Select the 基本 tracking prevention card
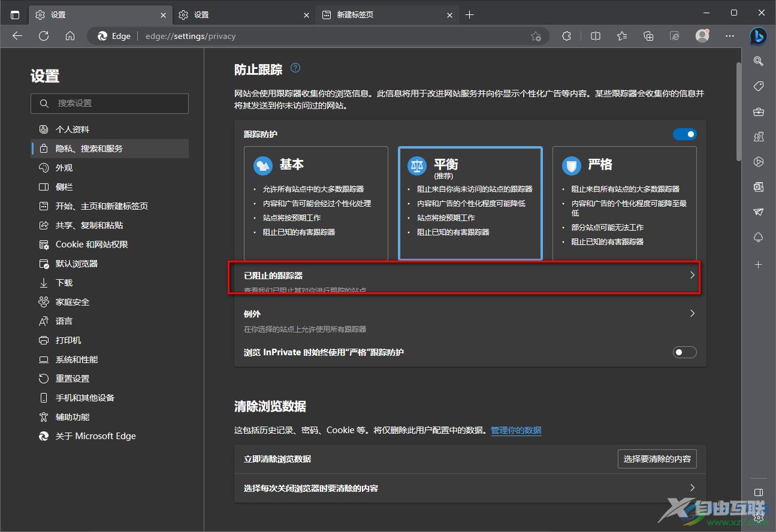776x532 pixels. pos(316,203)
